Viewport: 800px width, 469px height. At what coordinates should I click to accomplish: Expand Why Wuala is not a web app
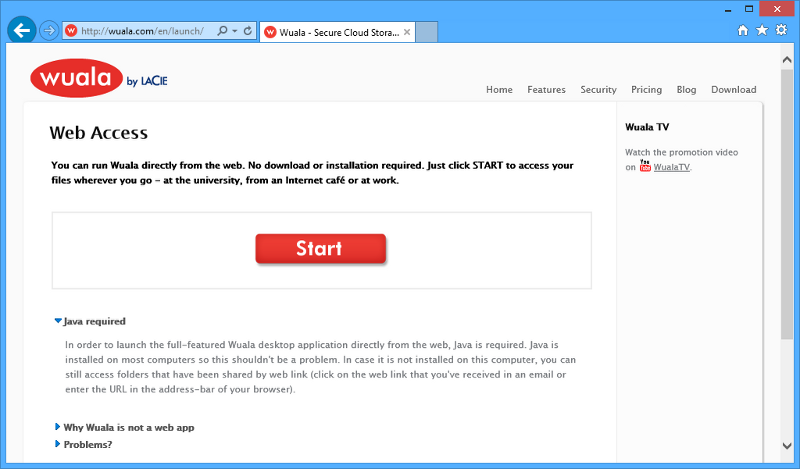click(x=128, y=427)
